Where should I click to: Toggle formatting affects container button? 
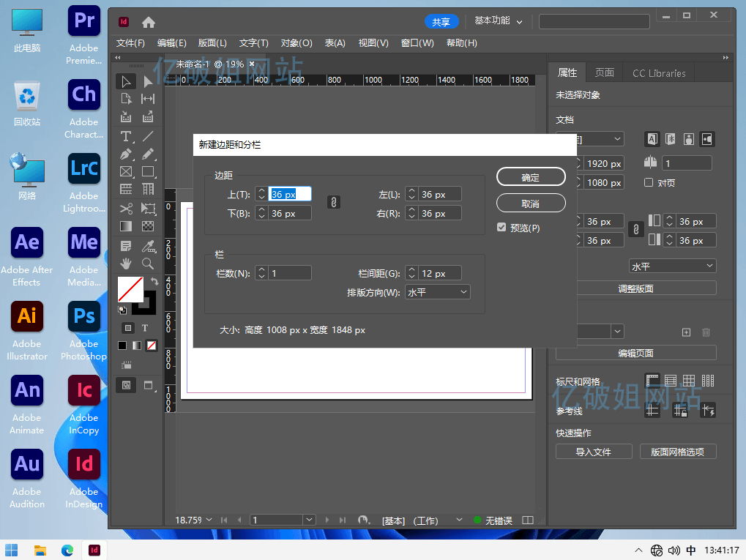[128, 328]
